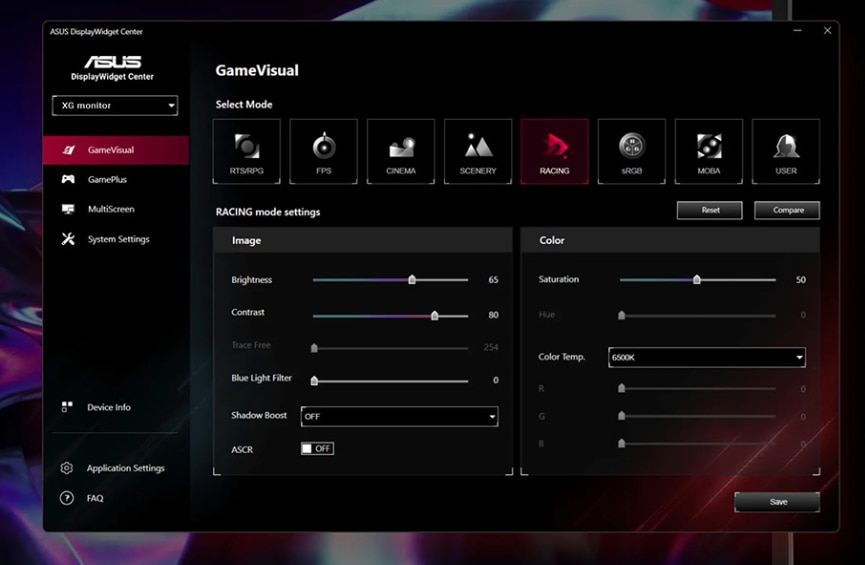Click the 'RACING mode settings' heading
The image size is (865, 565).
[268, 212]
